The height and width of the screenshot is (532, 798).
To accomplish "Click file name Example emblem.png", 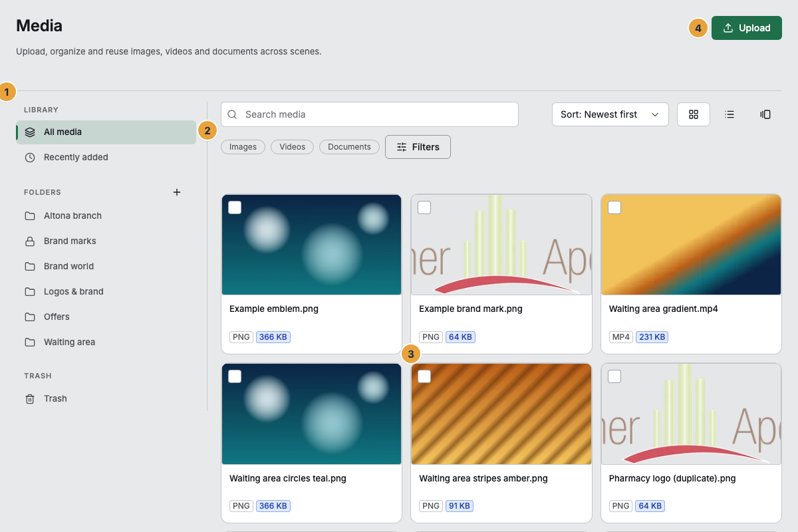I will [x=274, y=309].
